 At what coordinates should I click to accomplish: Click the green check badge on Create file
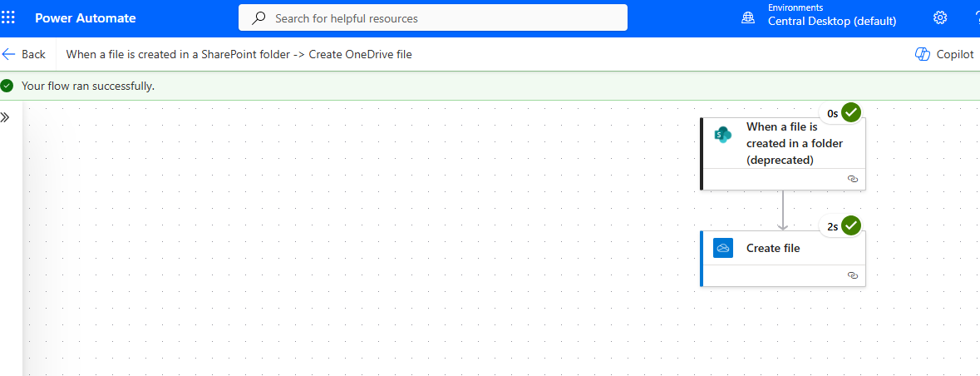850,225
